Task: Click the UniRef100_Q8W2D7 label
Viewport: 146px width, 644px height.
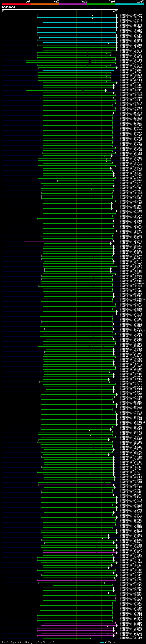Action: 131,37
